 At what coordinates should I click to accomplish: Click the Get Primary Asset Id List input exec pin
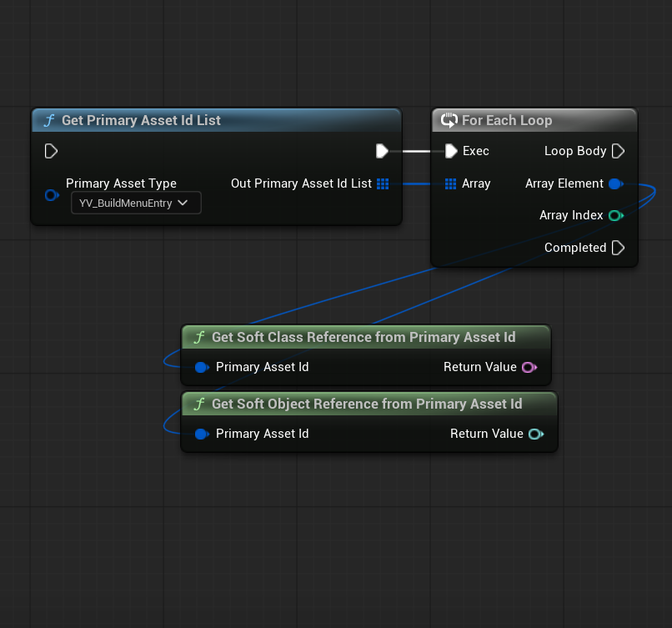click(x=51, y=151)
